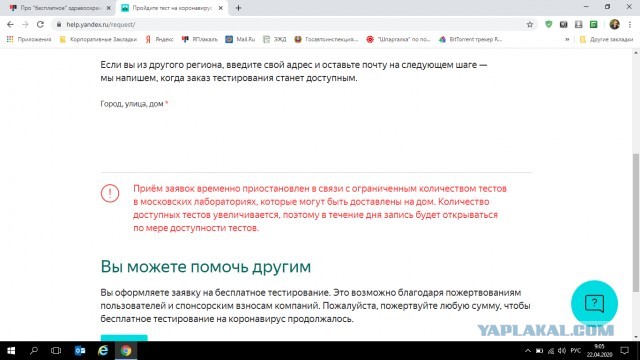This screenshot has width=640, height=360.
Task: Open the volume control in tray
Action: click(x=562, y=351)
